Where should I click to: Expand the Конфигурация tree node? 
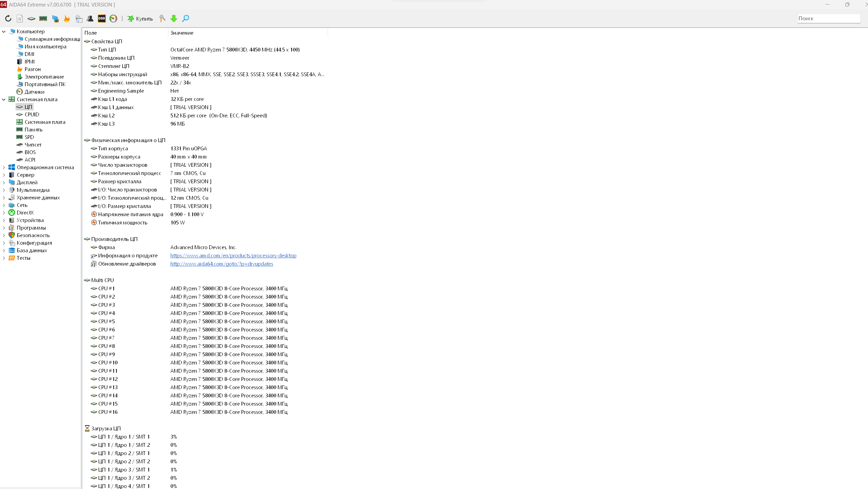point(4,243)
